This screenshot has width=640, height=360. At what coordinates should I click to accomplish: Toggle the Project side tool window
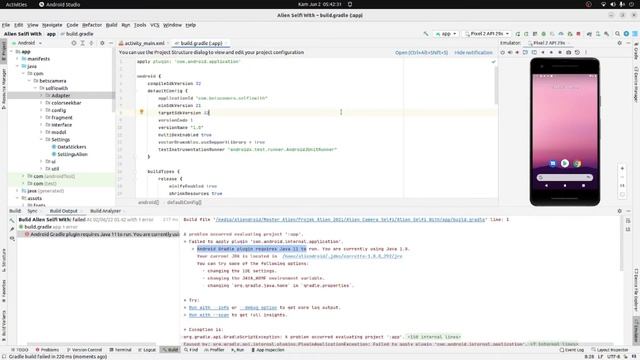tap(4, 51)
